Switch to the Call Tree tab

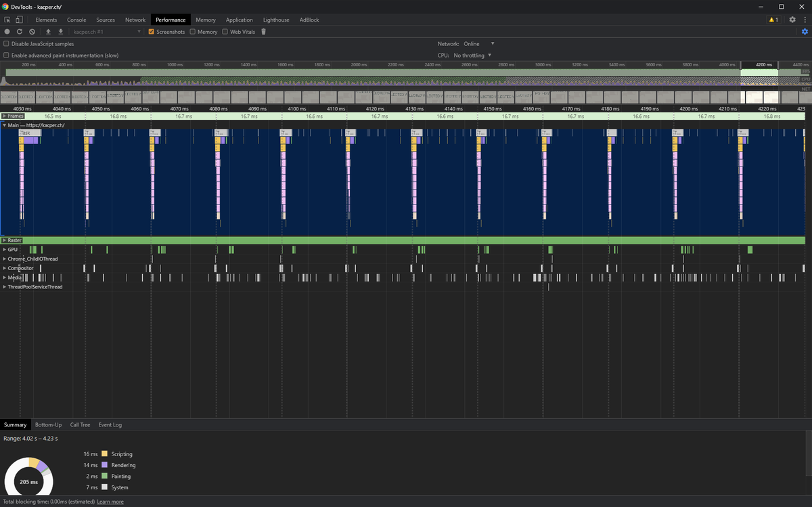point(80,424)
